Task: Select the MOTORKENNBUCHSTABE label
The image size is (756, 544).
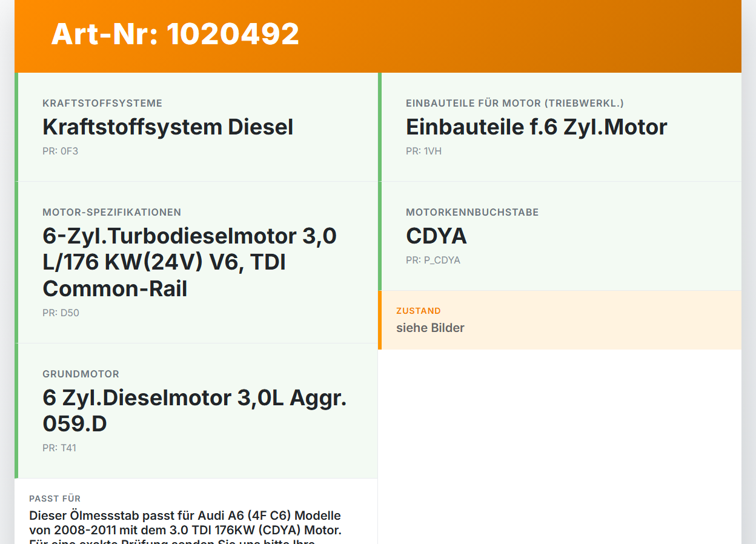Action: [472, 213]
